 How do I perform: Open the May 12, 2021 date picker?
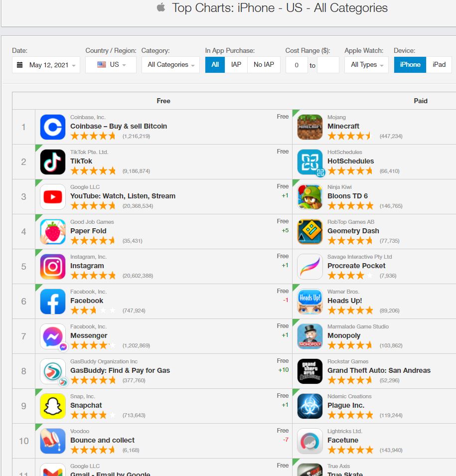point(46,65)
